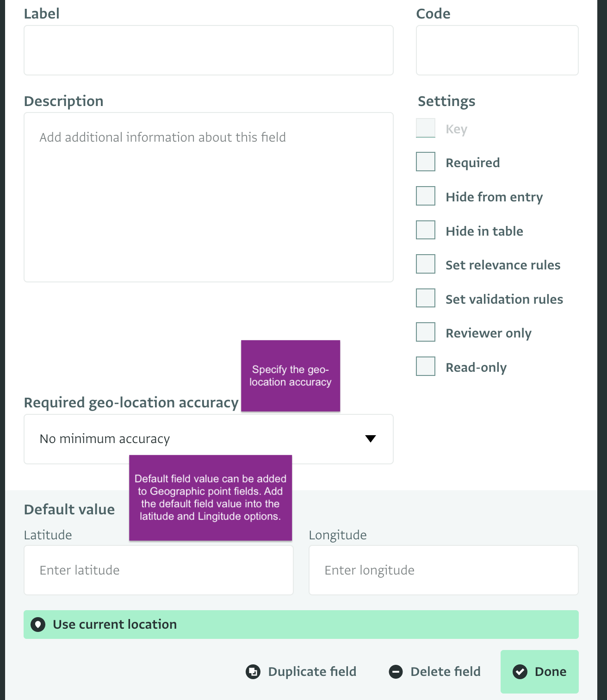Click the Enter latitude field
The height and width of the screenshot is (700, 607).
click(158, 570)
